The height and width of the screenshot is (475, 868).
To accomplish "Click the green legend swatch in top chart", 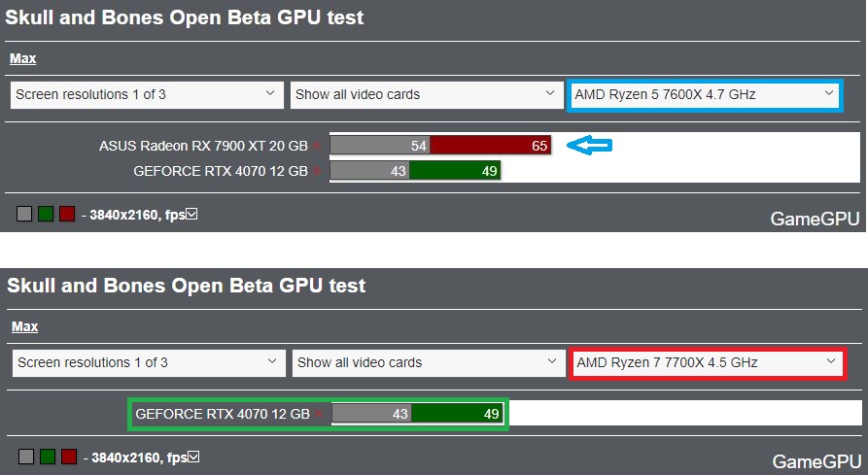I will (x=46, y=214).
